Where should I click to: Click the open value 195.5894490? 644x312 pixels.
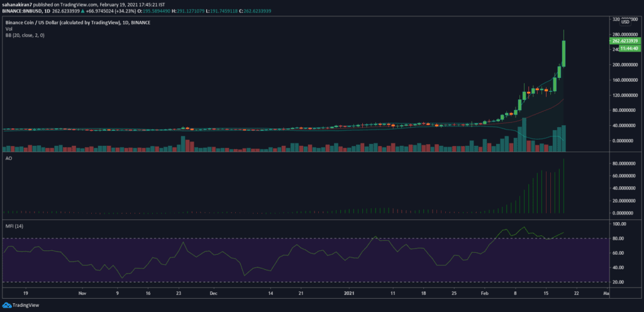coord(157,11)
